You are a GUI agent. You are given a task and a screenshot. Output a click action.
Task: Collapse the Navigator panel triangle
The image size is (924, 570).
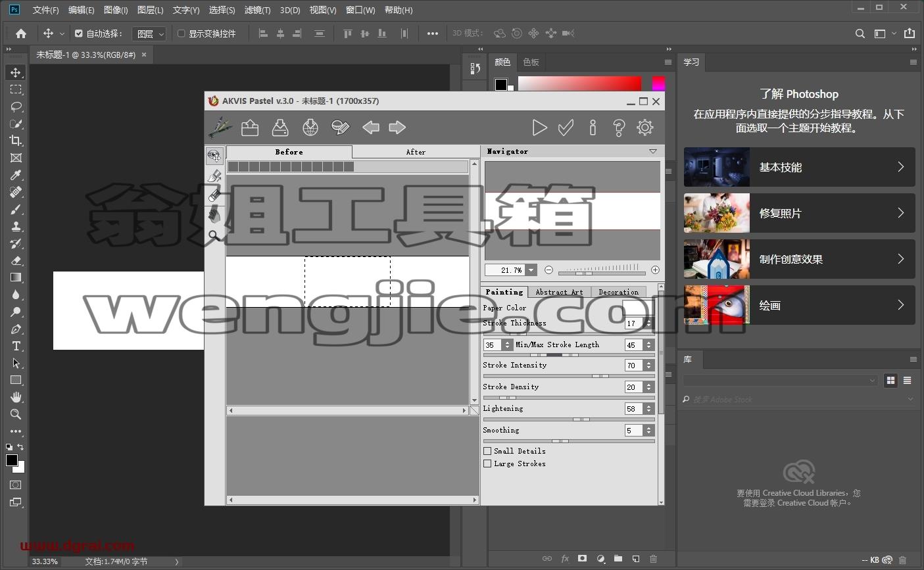point(652,151)
